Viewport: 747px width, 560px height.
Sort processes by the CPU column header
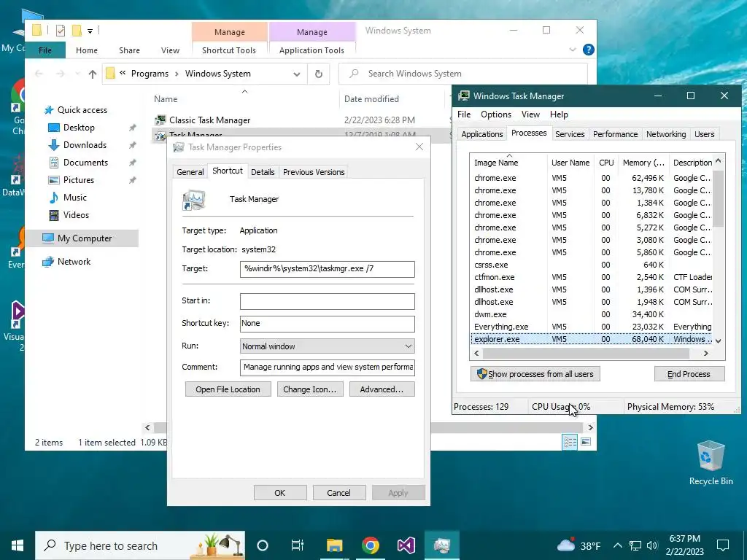coord(606,163)
